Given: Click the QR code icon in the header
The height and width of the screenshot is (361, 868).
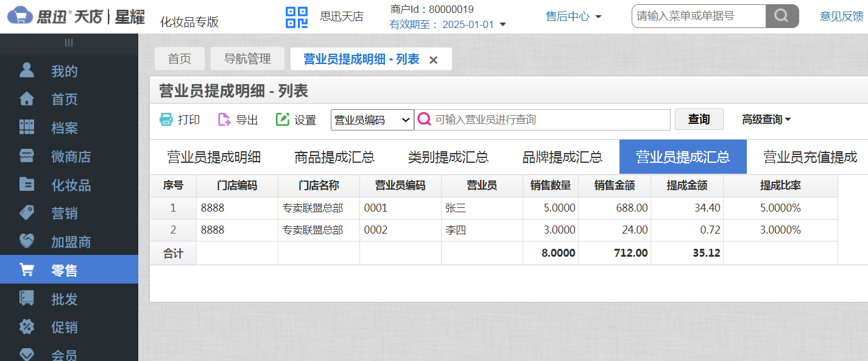Looking at the screenshot, I should [296, 16].
